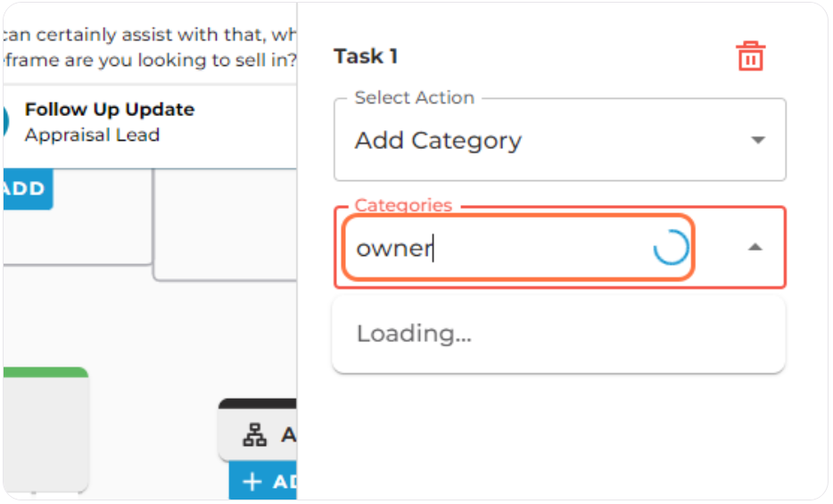The width and height of the screenshot is (833, 504).
Task: Click the blue add button at the bottom
Action: coord(263,482)
